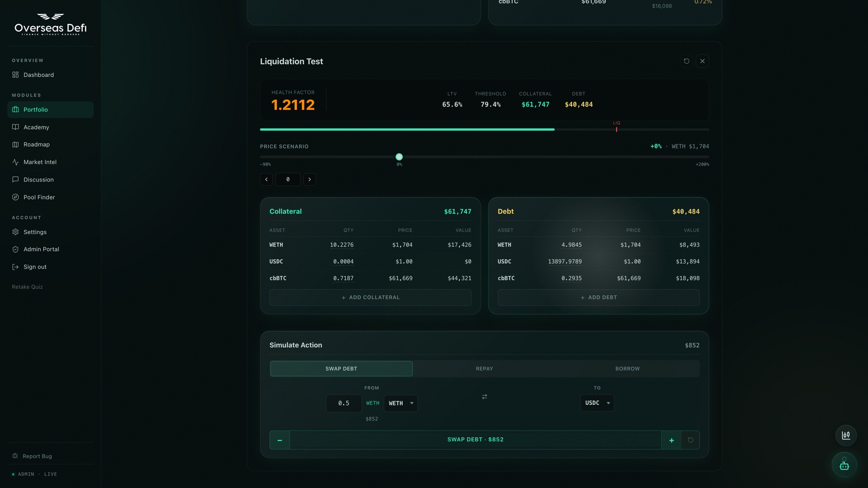Click the Price Scenario slider handle
The width and height of the screenshot is (868, 488).
(x=399, y=157)
